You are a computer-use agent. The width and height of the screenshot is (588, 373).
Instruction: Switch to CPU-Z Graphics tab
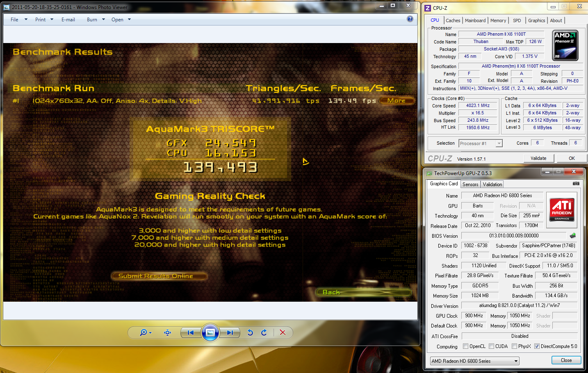[536, 20]
